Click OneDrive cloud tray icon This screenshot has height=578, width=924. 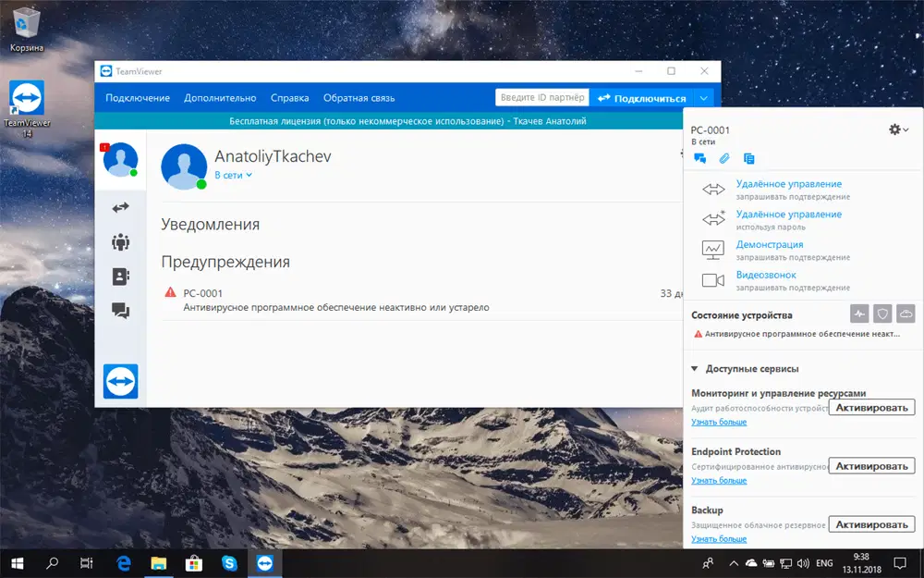(x=750, y=563)
